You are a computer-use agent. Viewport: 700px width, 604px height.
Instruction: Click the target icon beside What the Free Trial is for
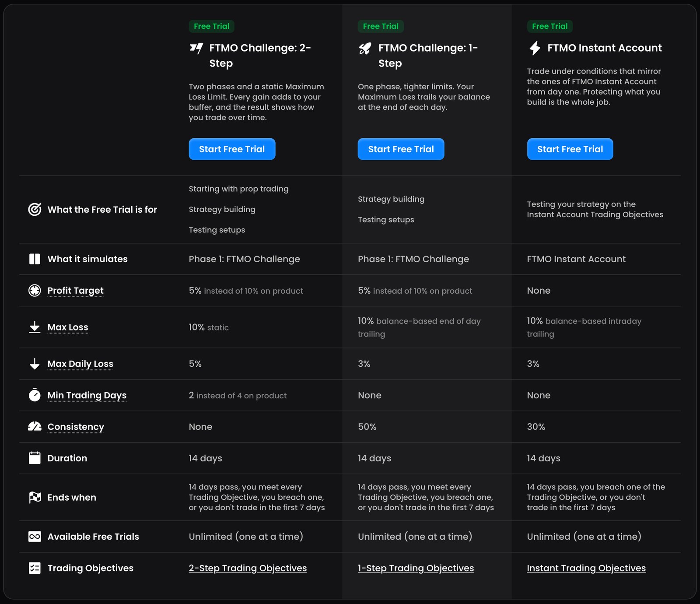(35, 210)
